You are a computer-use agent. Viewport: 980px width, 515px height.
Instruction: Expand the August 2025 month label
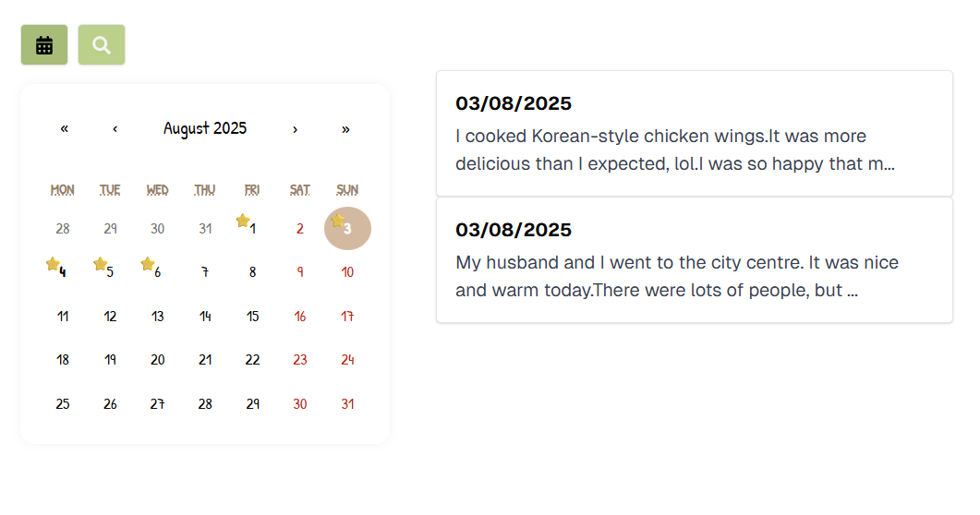[x=205, y=128]
